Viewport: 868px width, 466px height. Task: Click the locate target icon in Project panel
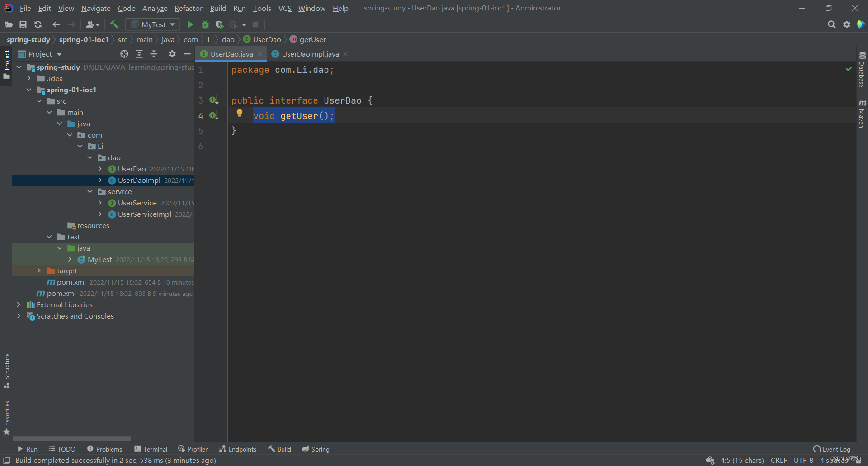124,54
